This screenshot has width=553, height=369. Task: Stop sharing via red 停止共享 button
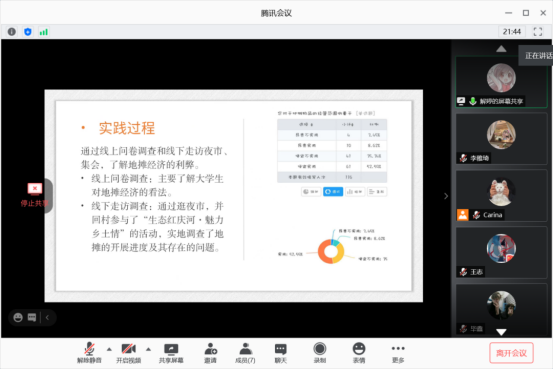click(35, 195)
